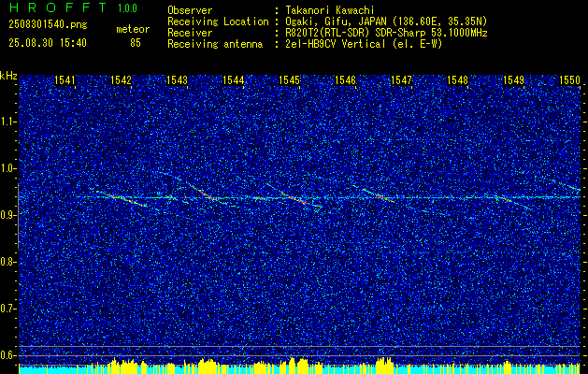The width and height of the screenshot is (588, 374).
Task: Click the Receiving Location label
Action: [x=218, y=22]
